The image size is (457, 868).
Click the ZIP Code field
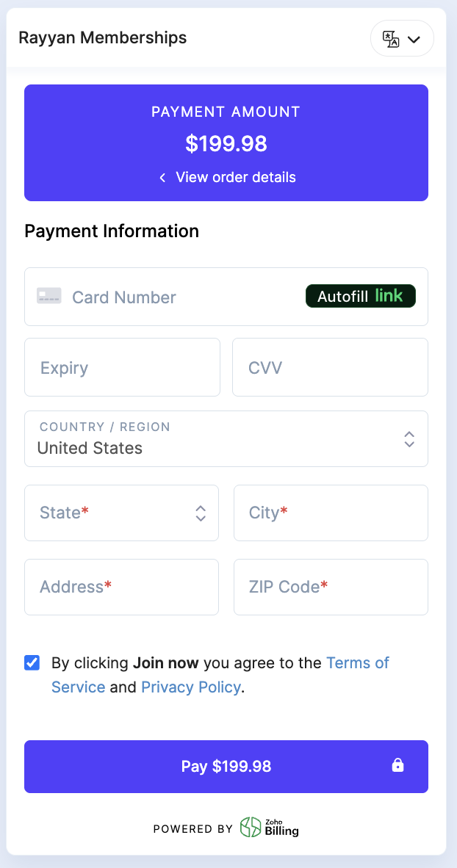click(x=331, y=587)
